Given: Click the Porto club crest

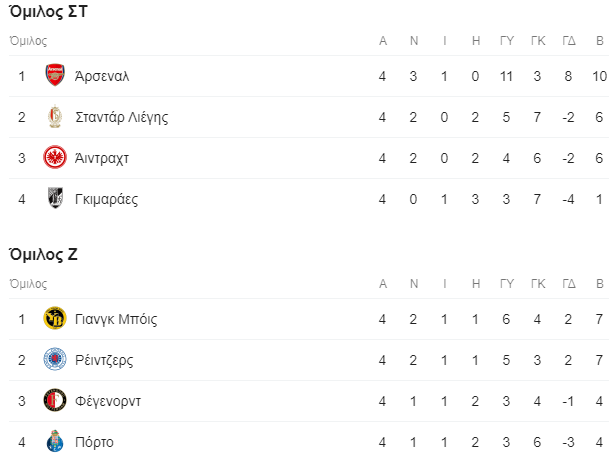Looking at the screenshot, I should [x=55, y=441].
